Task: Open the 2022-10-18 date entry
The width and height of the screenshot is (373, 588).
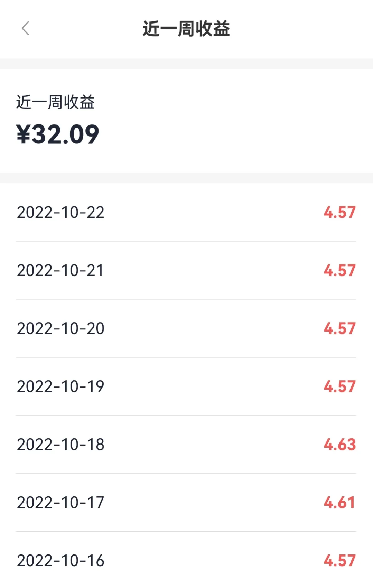Action: pos(60,445)
